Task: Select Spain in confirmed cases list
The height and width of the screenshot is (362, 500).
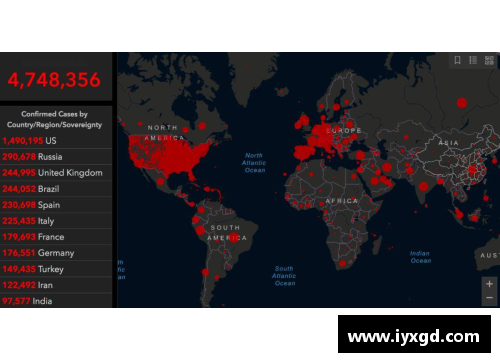Action: (56, 205)
